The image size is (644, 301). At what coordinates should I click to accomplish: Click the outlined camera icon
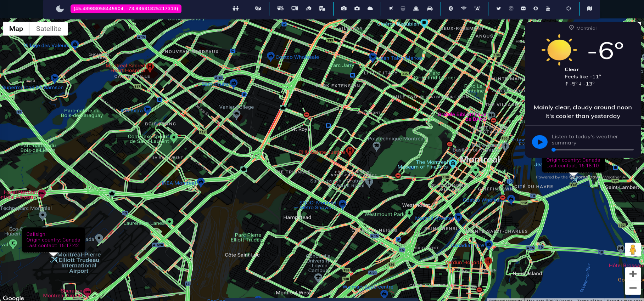344,8
